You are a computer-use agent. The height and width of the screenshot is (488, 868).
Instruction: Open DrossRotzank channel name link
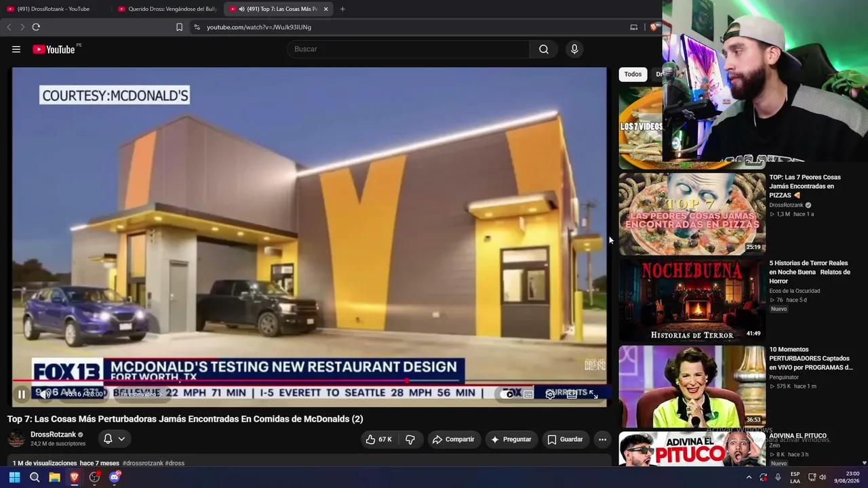[53, 434]
